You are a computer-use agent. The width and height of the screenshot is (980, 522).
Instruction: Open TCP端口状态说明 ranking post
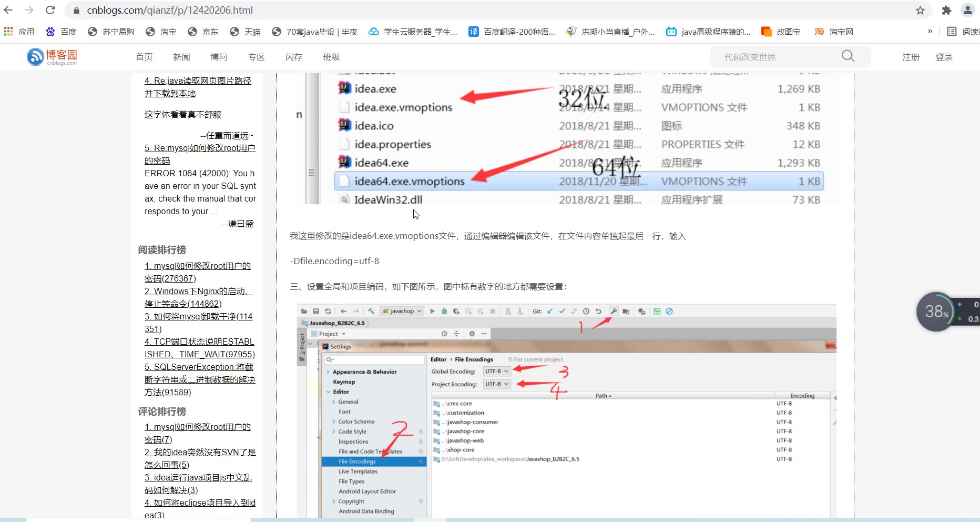[200, 348]
